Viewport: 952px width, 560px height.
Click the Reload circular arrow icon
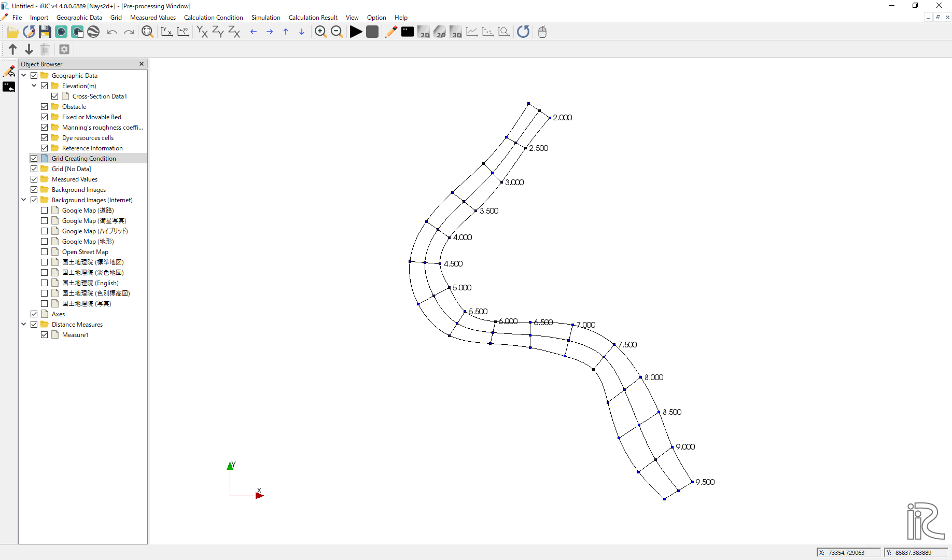pyautogui.click(x=523, y=32)
